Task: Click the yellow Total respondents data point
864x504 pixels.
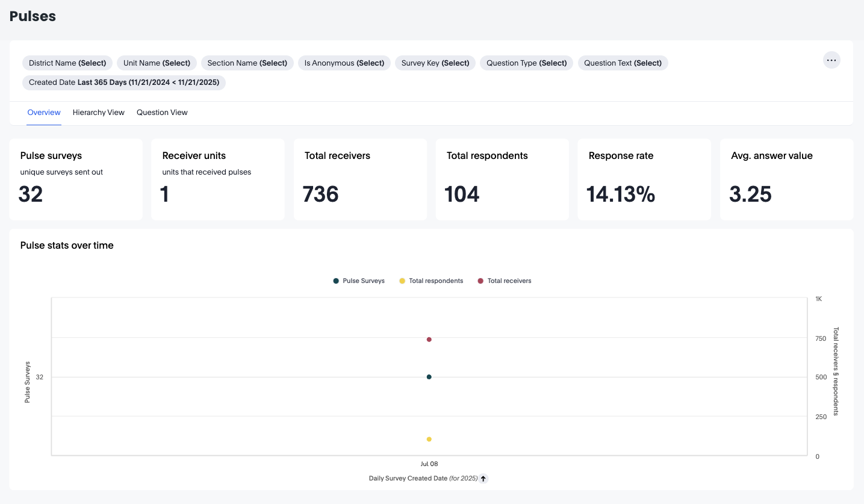Action: pos(429,440)
